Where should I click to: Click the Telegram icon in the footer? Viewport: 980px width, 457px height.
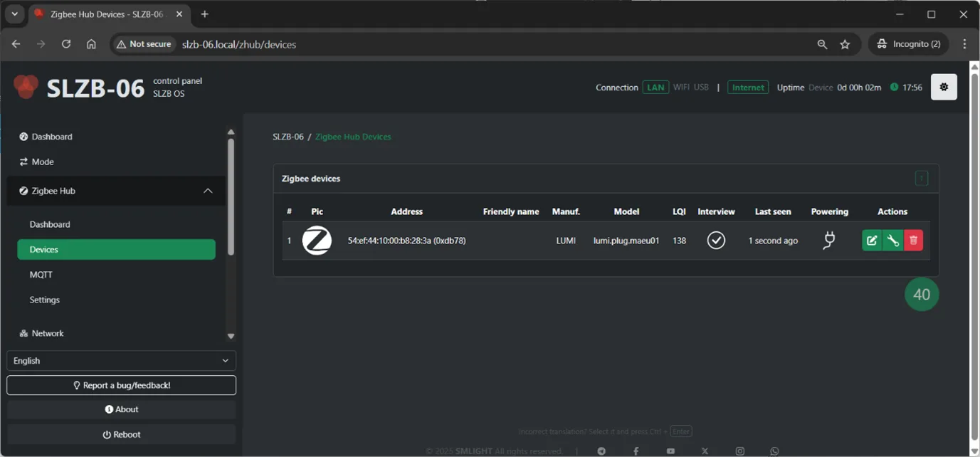click(x=601, y=451)
